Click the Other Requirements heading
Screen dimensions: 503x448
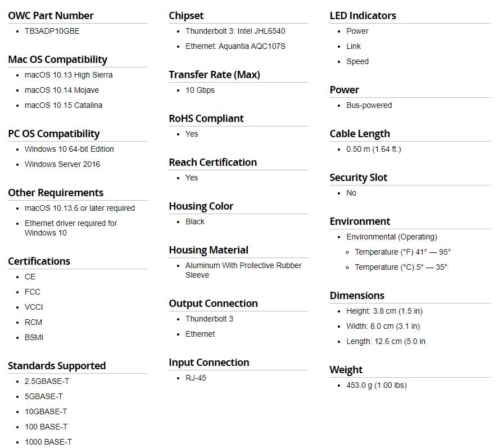(x=56, y=193)
